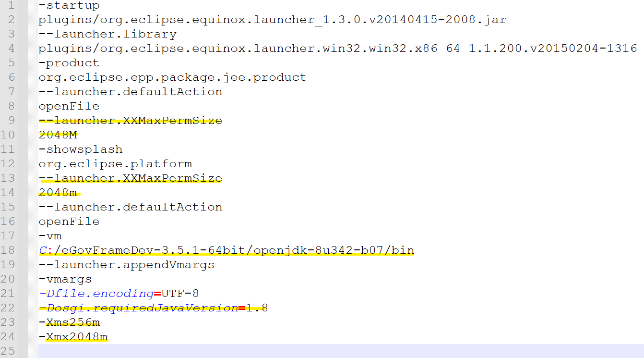Click line number 24 in the gutter
The image size is (644, 358).
click(8, 337)
